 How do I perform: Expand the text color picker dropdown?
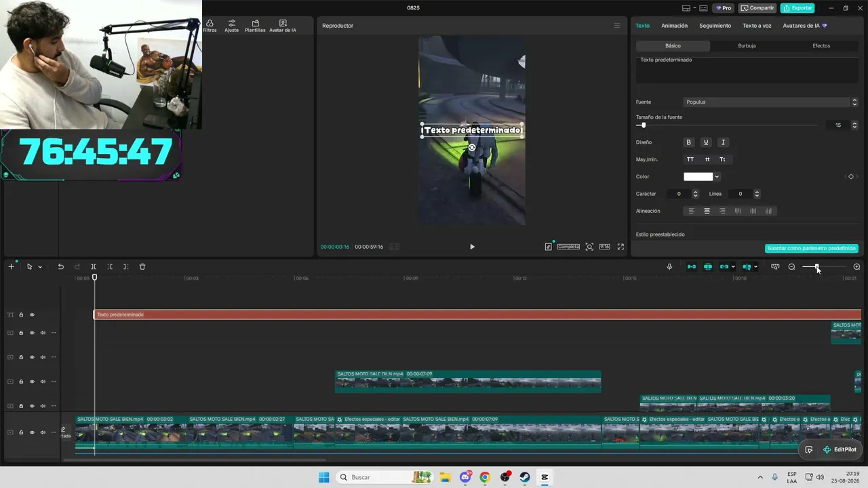[x=717, y=177]
